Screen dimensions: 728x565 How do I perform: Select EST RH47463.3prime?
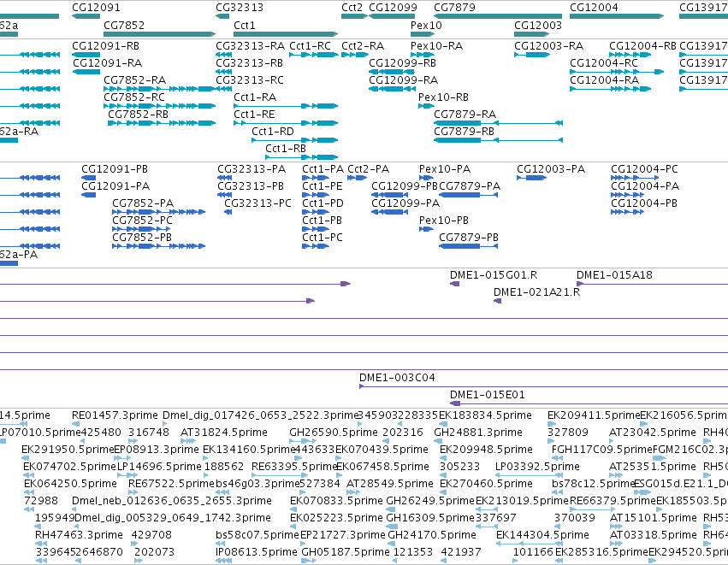point(79,536)
